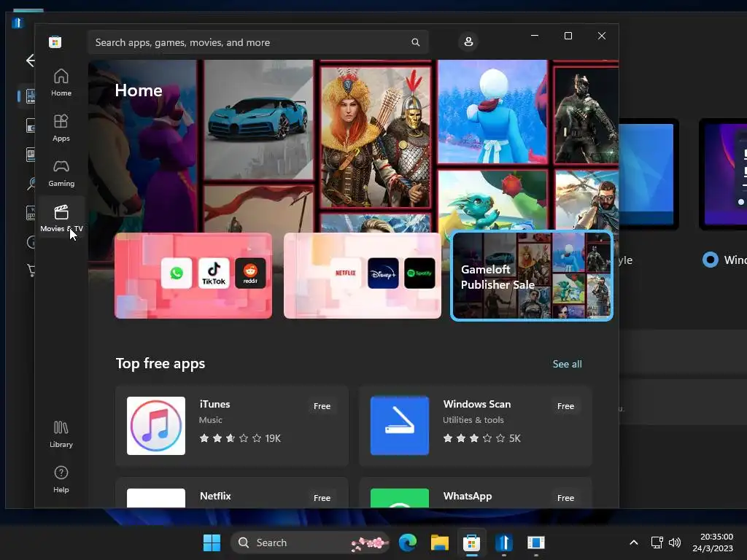Open the Disney+ icon in streaming banner
The width and height of the screenshot is (747, 560).
(383, 273)
